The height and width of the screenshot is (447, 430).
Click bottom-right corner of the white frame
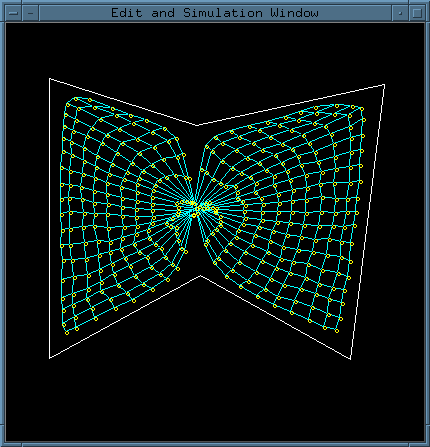pyautogui.click(x=350, y=359)
